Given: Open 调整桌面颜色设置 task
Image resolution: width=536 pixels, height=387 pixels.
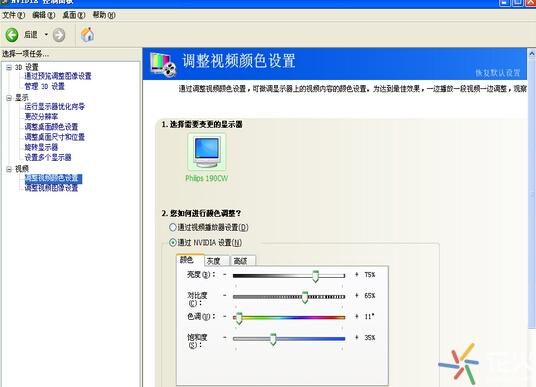Looking at the screenshot, I should (51, 127).
